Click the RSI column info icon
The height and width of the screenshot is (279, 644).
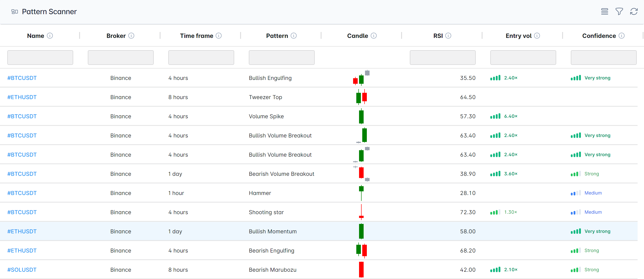tap(448, 36)
